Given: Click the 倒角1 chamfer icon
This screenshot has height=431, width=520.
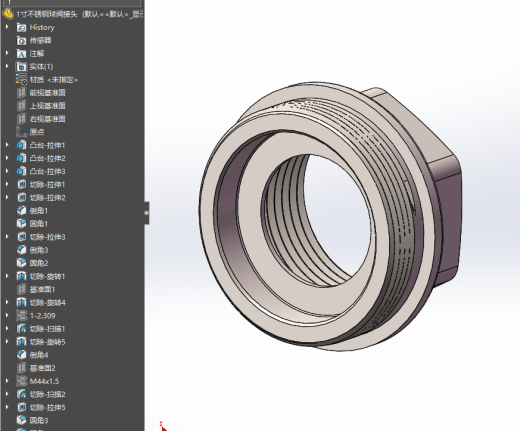Looking at the screenshot, I should pos(21,211).
